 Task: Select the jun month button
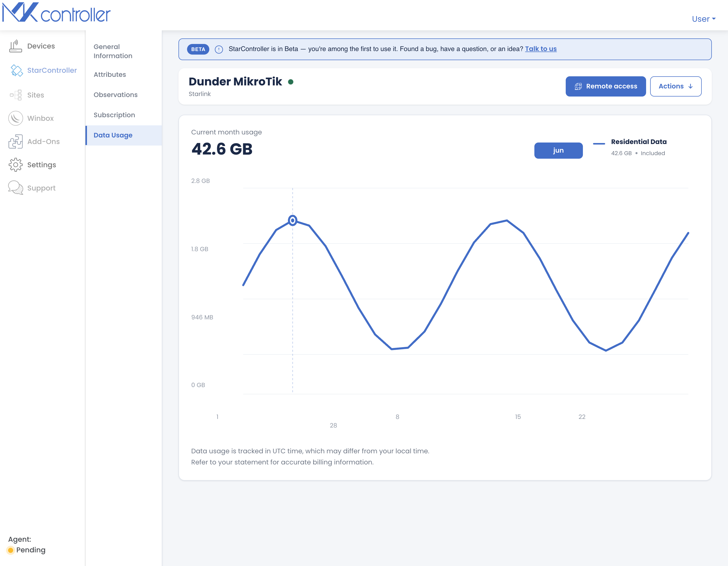point(558,151)
